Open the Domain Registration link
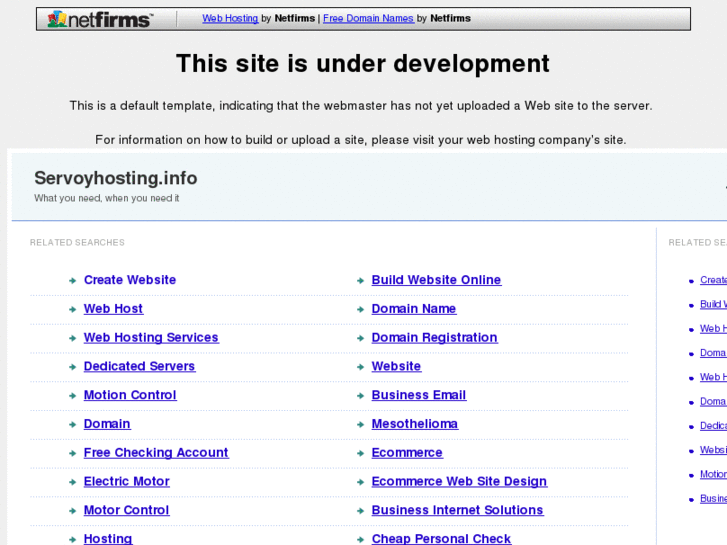Image resolution: width=727 pixels, height=545 pixels. click(434, 338)
